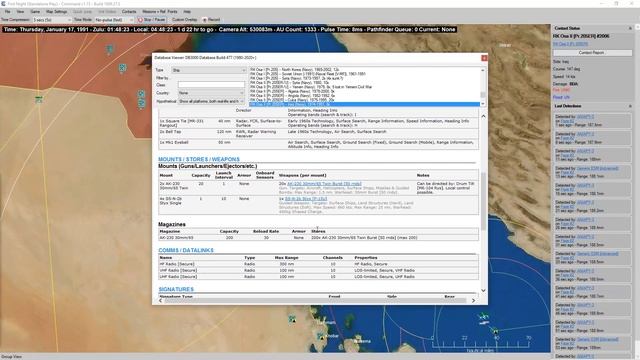Viewport: 640px width, 360px height.
Task: Click the platform list scrollbar down arrow
Action: coord(483,104)
